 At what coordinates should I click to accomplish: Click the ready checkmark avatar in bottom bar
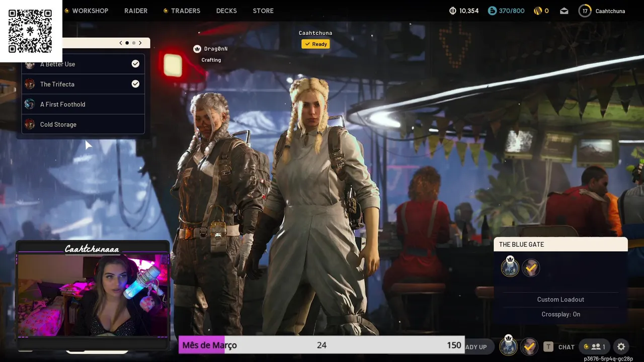[x=529, y=346]
